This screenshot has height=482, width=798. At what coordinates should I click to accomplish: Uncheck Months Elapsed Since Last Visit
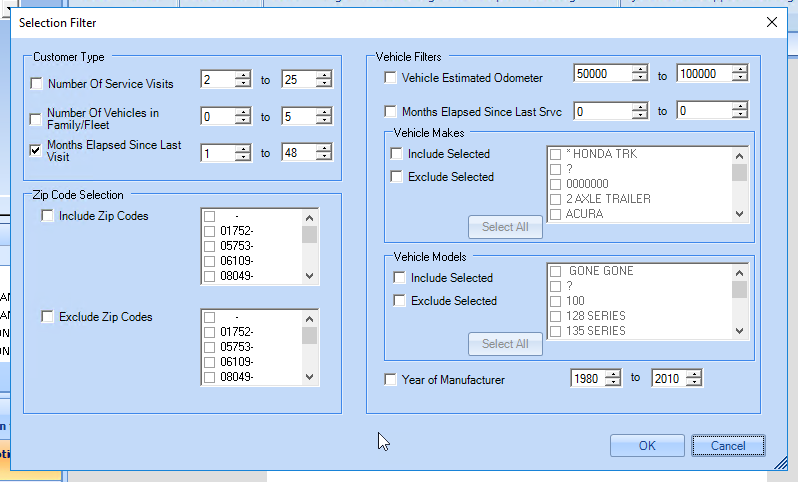37,152
